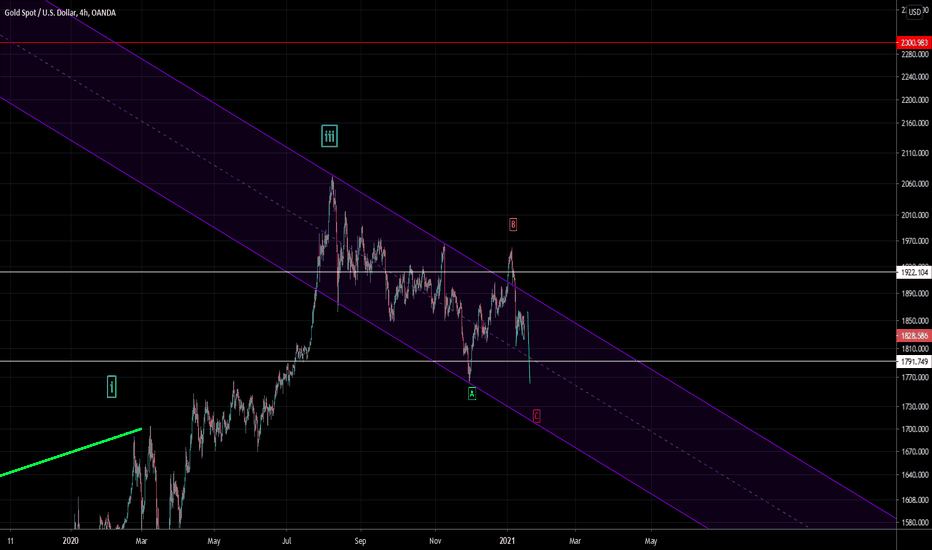The height and width of the screenshot is (550, 932).
Task: Click the 1791.749 price line label
Action: tap(914, 362)
